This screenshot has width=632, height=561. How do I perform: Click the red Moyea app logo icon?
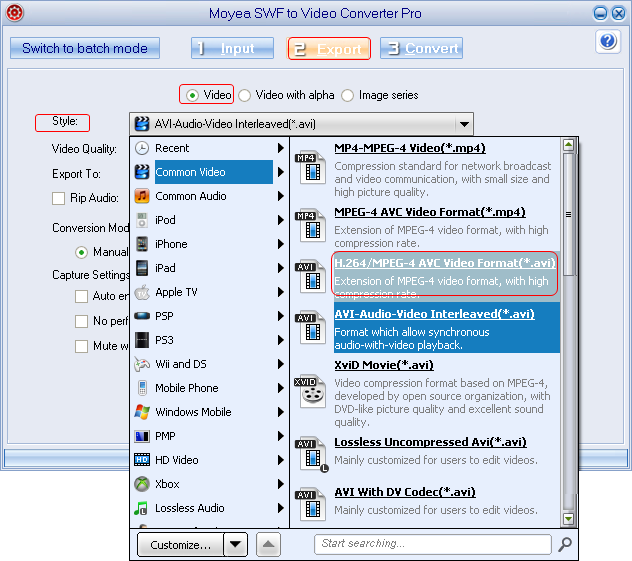tap(15, 12)
